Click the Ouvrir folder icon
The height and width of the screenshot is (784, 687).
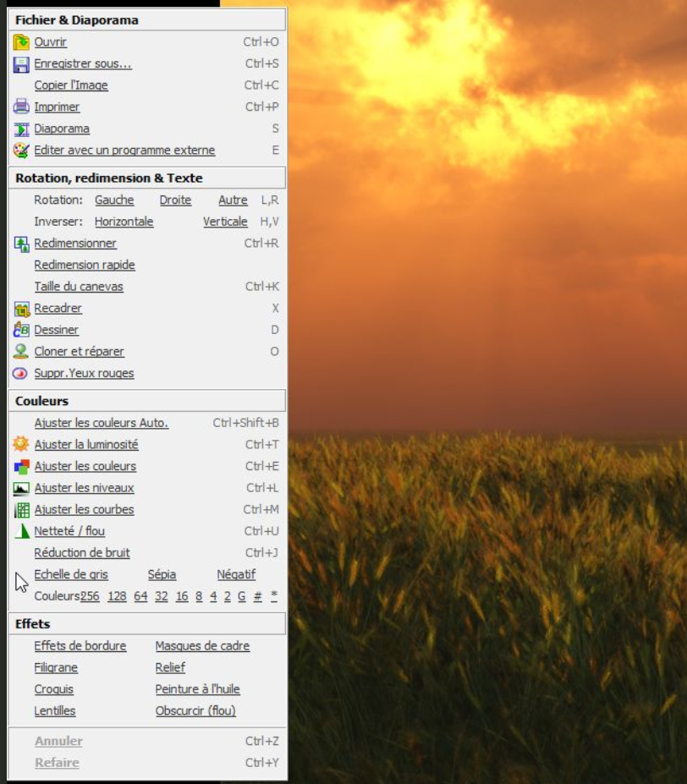(x=21, y=42)
